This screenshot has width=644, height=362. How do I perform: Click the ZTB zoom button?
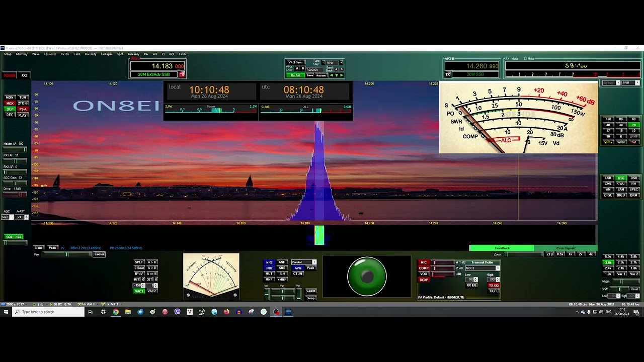pyautogui.click(x=549, y=254)
